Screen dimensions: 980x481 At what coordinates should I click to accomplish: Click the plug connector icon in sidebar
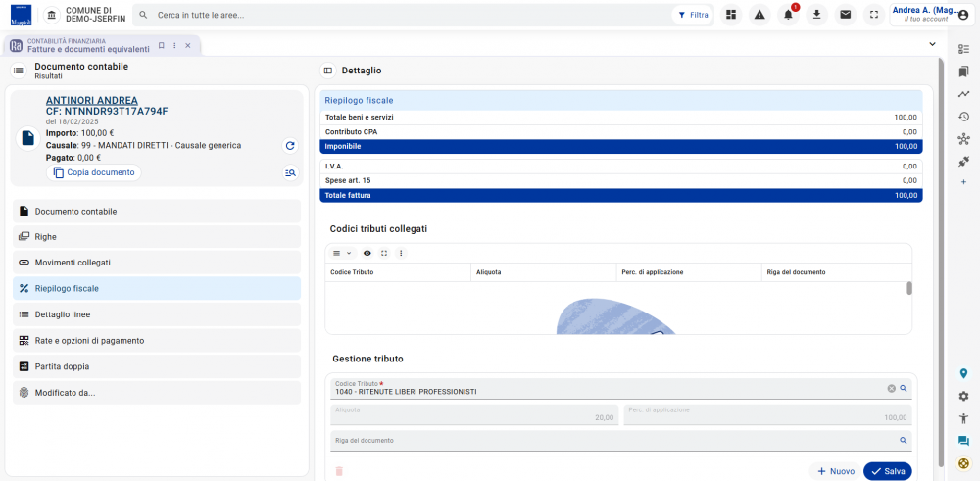[x=963, y=162]
